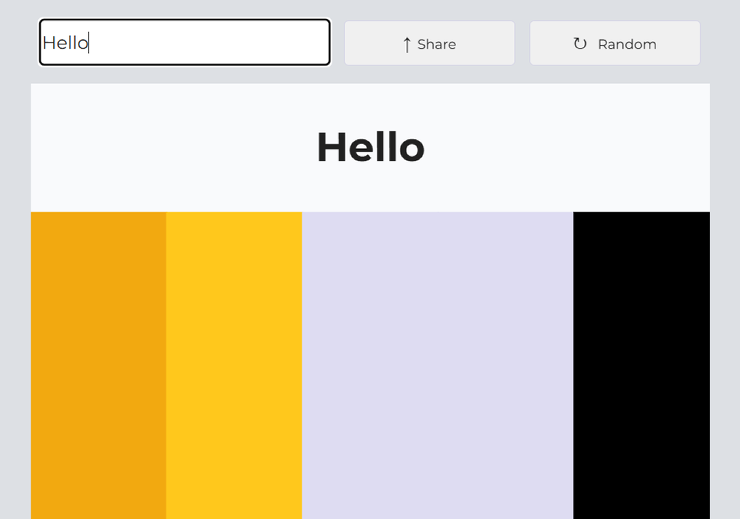The height and width of the screenshot is (519, 740).
Task: Click the gray page background at left
Action: pos(15,283)
